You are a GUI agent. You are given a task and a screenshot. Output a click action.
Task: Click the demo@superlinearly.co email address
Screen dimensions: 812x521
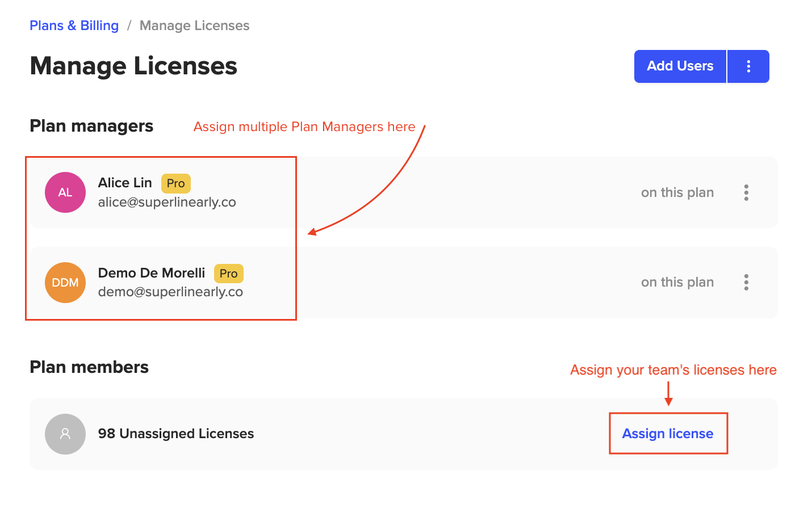point(170,292)
